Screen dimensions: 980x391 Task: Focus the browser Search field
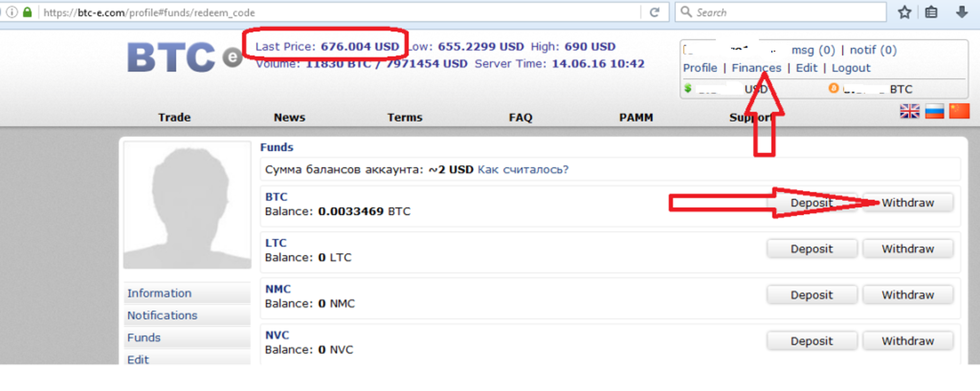click(781, 12)
